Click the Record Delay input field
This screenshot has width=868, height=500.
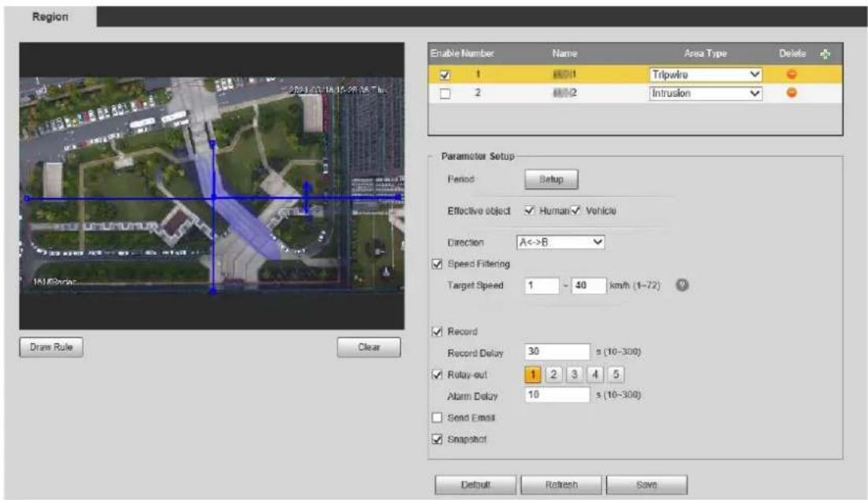(x=557, y=352)
